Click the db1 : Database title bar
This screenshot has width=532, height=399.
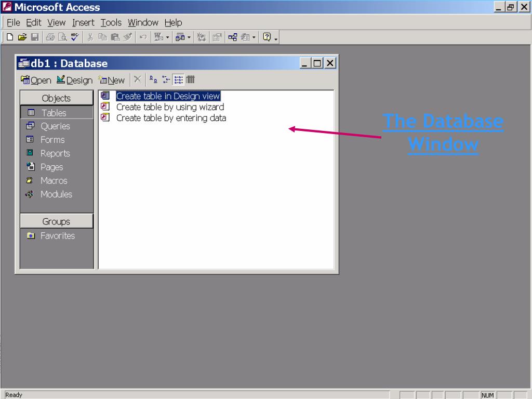177,63
